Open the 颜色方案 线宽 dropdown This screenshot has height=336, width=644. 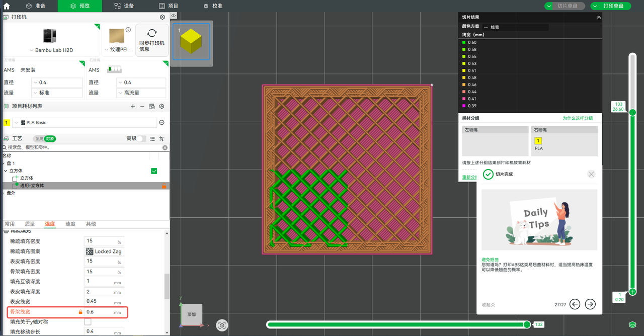[x=515, y=27]
